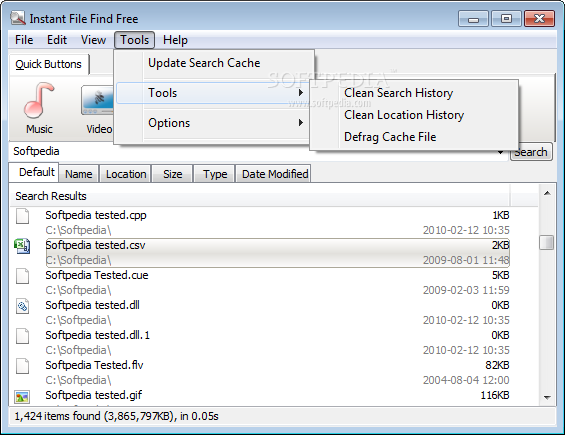This screenshot has width=565, height=435.
Task: Click the blank file icon of Softpedia Tested.cue
Action: tap(22, 276)
